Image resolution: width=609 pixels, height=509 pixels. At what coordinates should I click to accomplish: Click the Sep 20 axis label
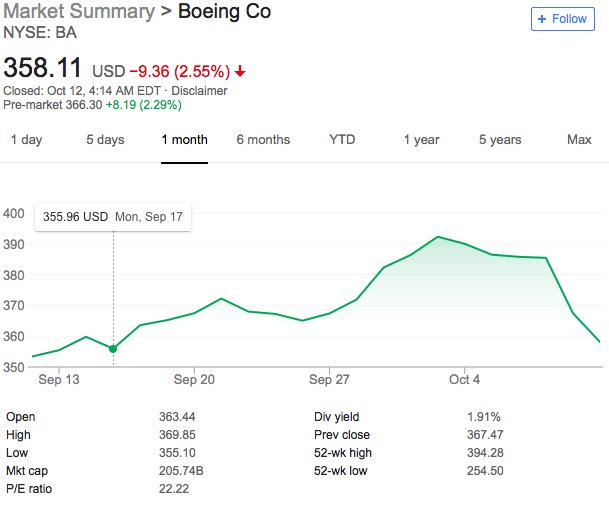[194, 379]
